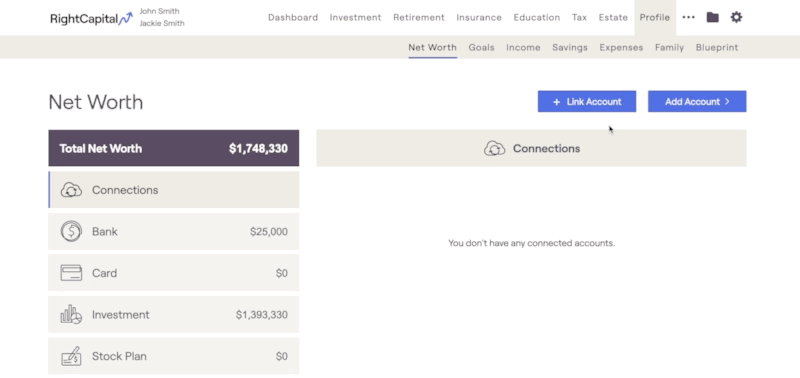
Task: Open the Investment category row showing $1,393,330
Action: click(x=173, y=314)
